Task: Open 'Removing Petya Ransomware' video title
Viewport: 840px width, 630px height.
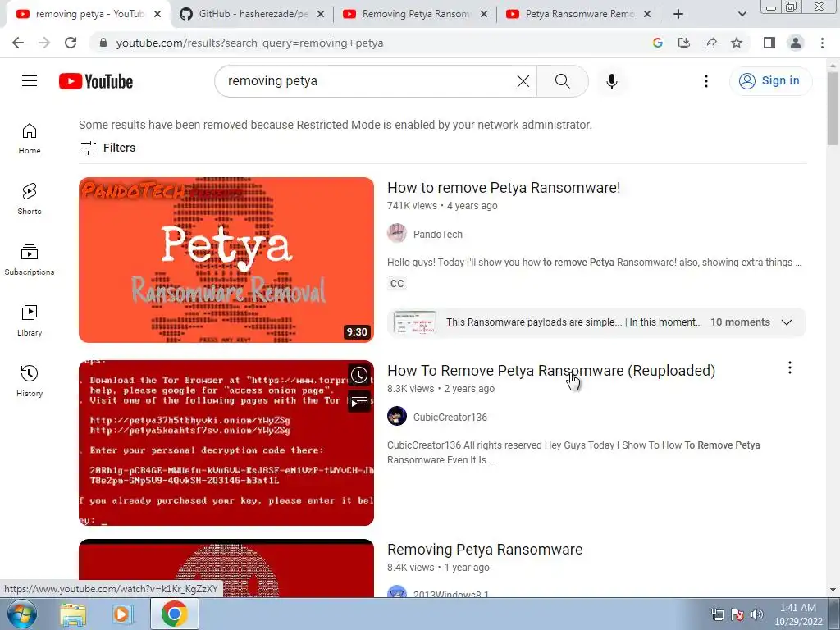Action: [485, 549]
